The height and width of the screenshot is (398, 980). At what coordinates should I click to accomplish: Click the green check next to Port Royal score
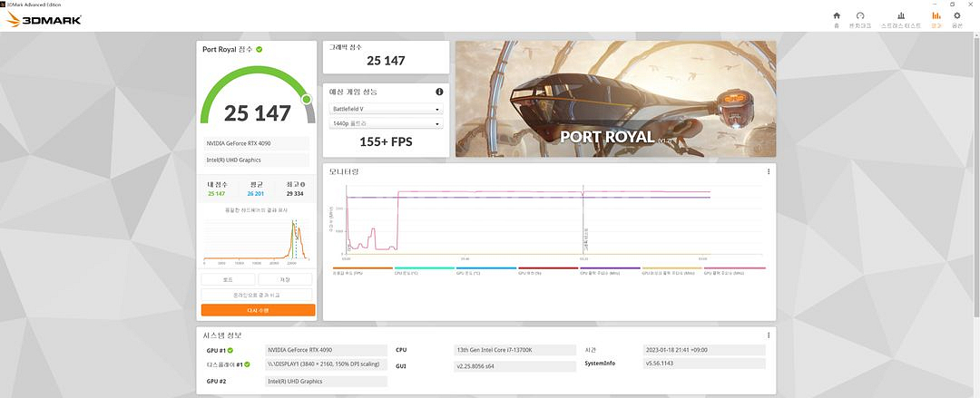pos(260,49)
